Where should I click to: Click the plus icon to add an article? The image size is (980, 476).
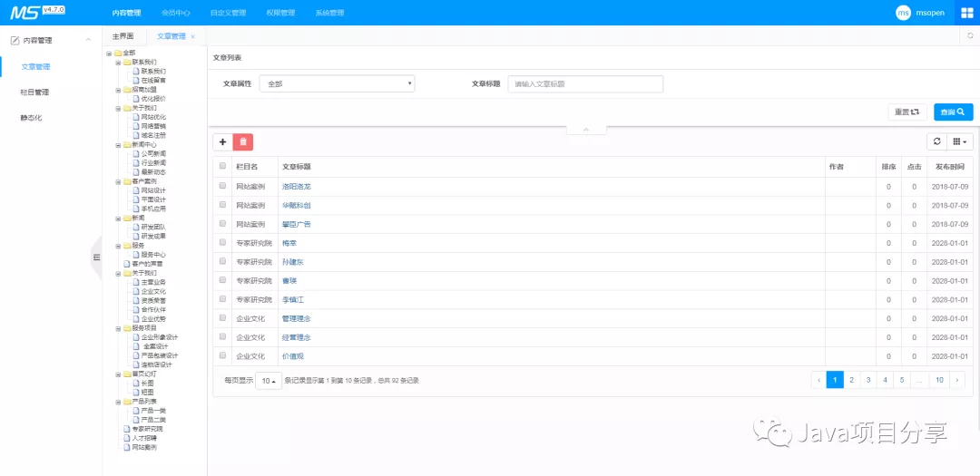[x=223, y=142]
